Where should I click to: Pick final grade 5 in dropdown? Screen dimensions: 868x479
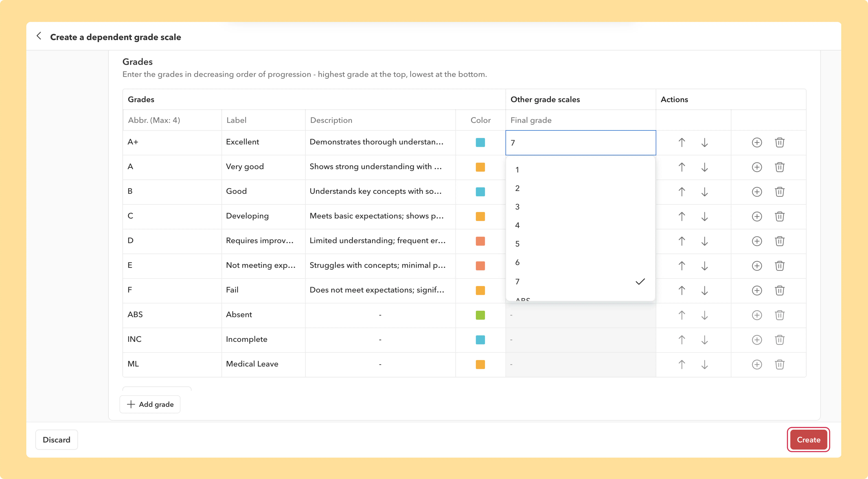(x=581, y=244)
